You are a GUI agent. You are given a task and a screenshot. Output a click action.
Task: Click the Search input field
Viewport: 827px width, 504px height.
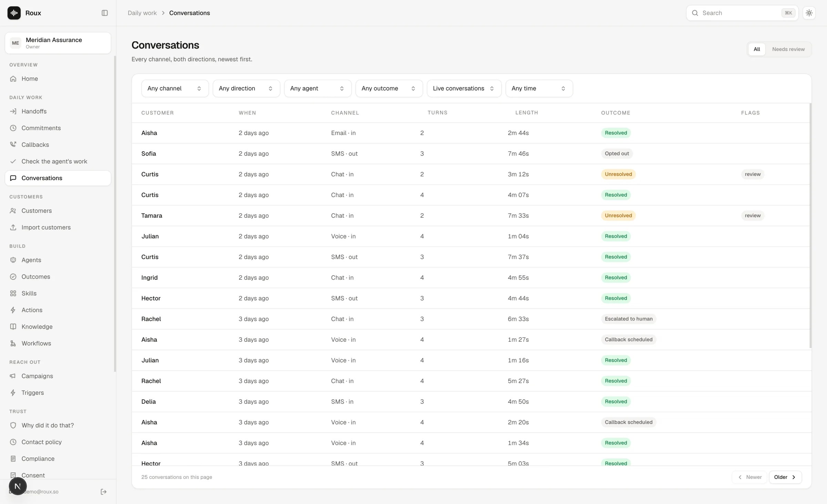click(742, 13)
